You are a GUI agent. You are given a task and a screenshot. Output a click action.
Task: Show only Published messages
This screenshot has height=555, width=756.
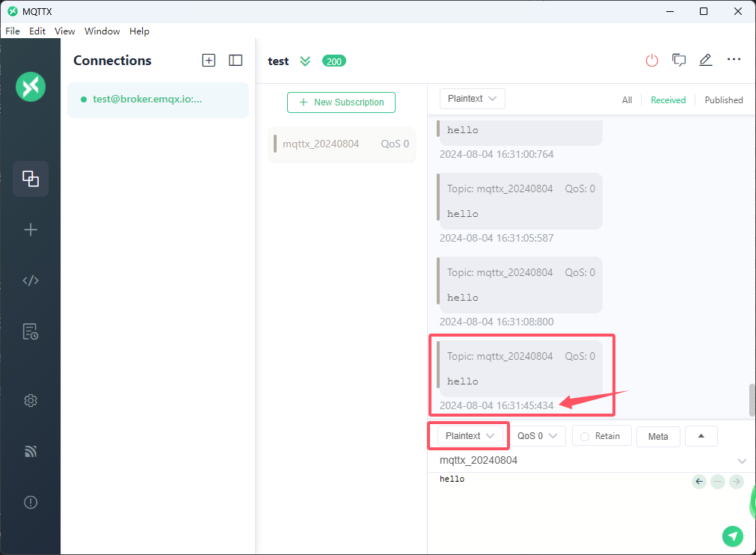point(723,99)
